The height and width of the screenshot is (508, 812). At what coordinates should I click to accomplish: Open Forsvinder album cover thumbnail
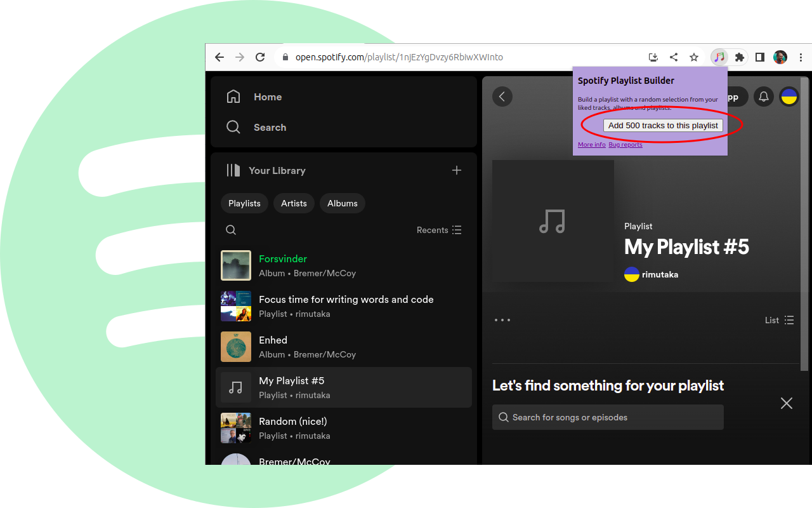coord(236,265)
